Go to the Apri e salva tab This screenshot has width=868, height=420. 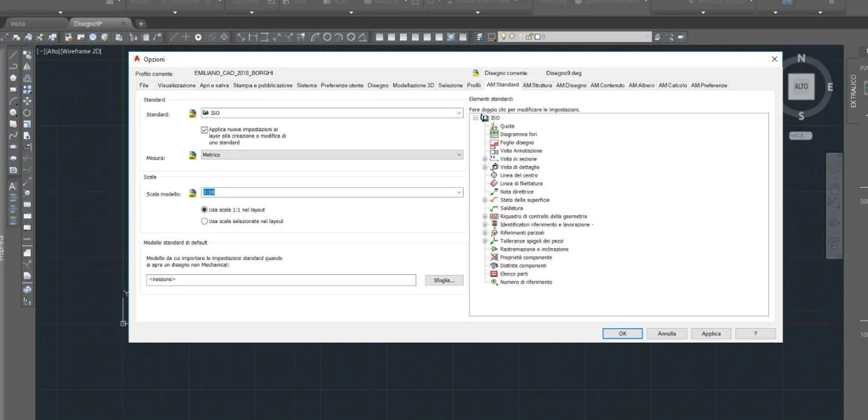pos(215,85)
